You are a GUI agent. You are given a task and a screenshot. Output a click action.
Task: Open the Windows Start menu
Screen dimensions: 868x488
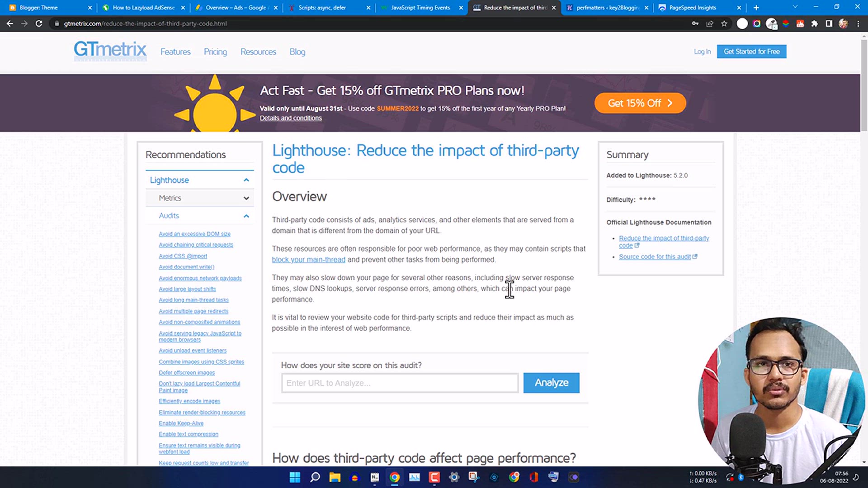(295, 477)
